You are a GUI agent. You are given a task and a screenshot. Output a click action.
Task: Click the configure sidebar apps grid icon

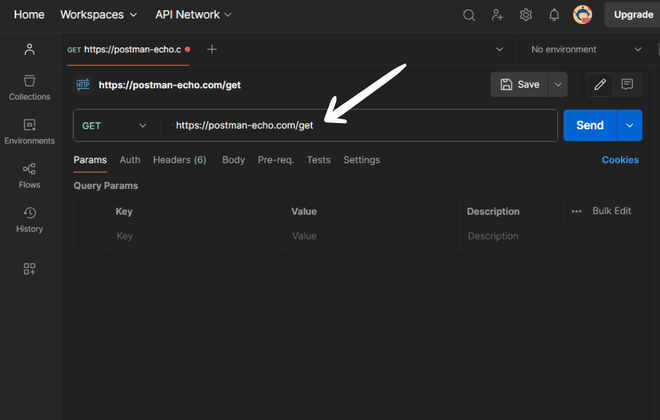(x=29, y=268)
